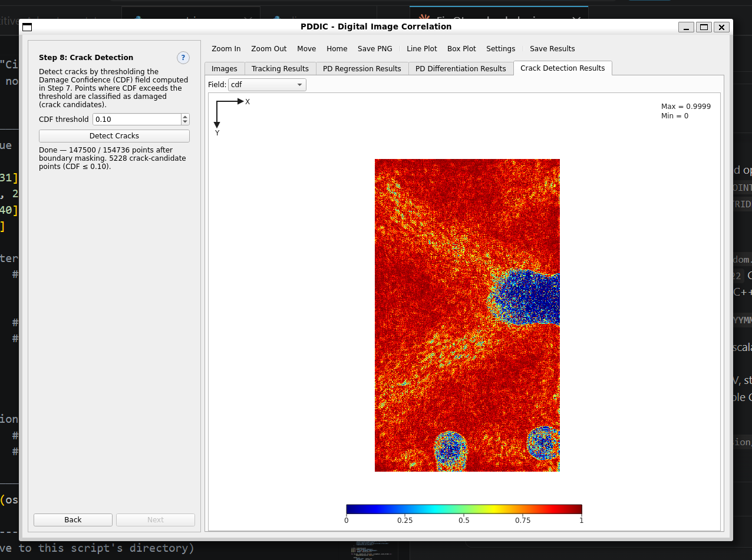Minimize the PDDIC window
The width and height of the screenshot is (752, 560).
686,27
